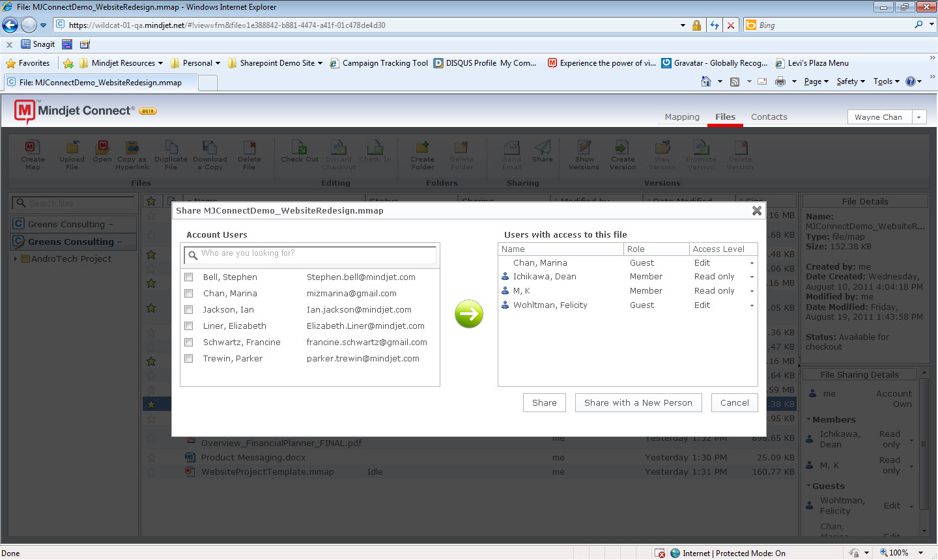
Task: Click the Delete File toolbar icon
Action: [x=249, y=155]
